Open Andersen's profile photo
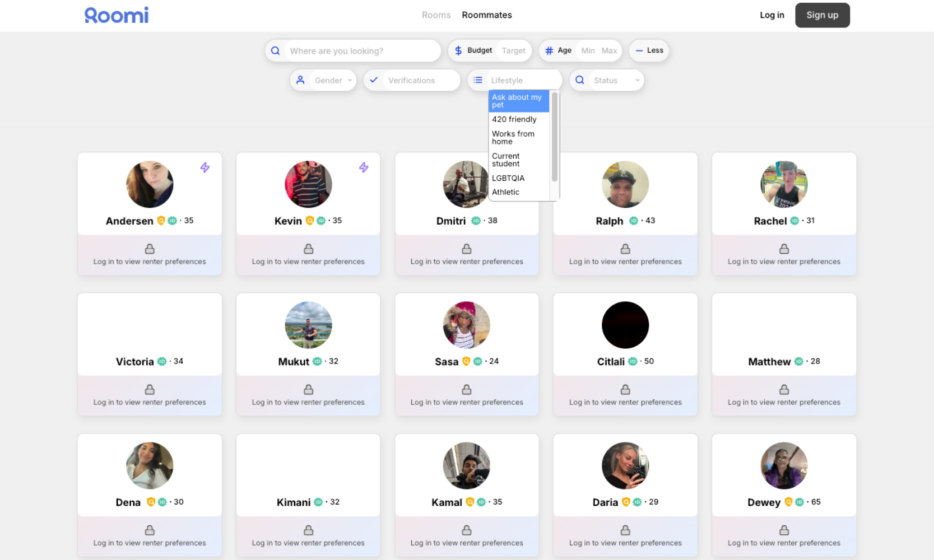The image size is (934, 560). click(150, 184)
